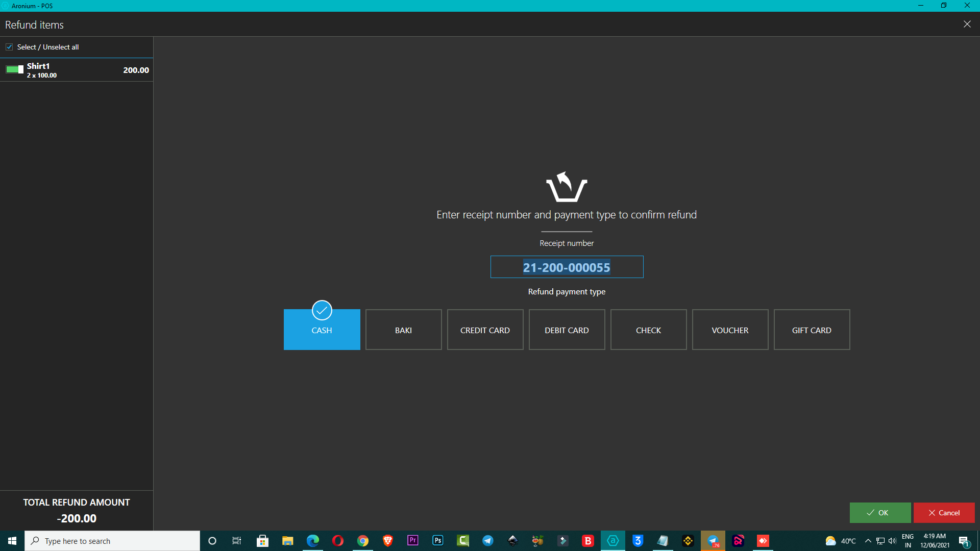Cancel the refund operation

pyautogui.click(x=944, y=513)
